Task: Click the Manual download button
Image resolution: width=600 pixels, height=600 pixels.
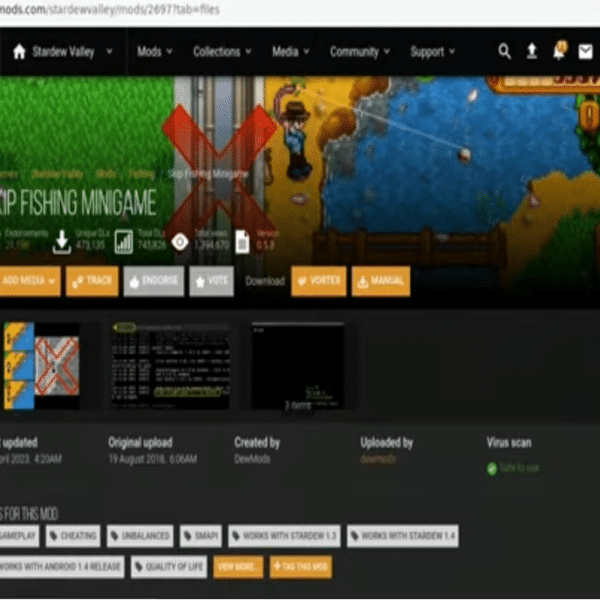Action: coord(381,281)
